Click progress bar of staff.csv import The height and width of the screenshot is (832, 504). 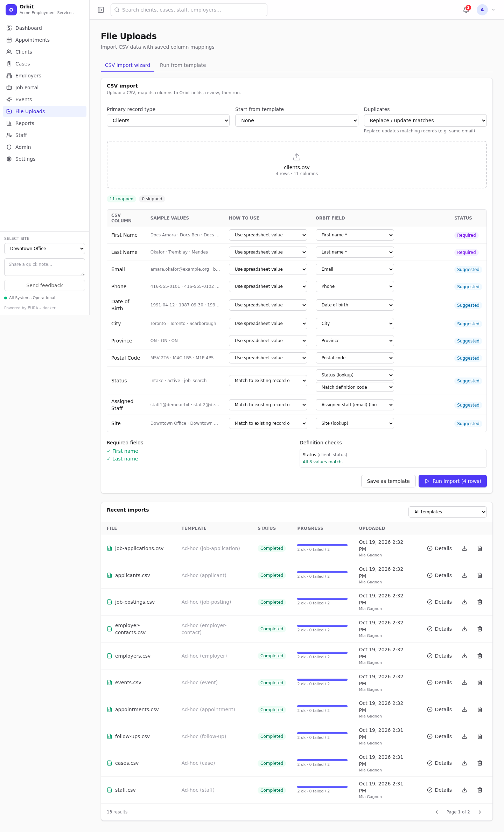tap(322, 787)
